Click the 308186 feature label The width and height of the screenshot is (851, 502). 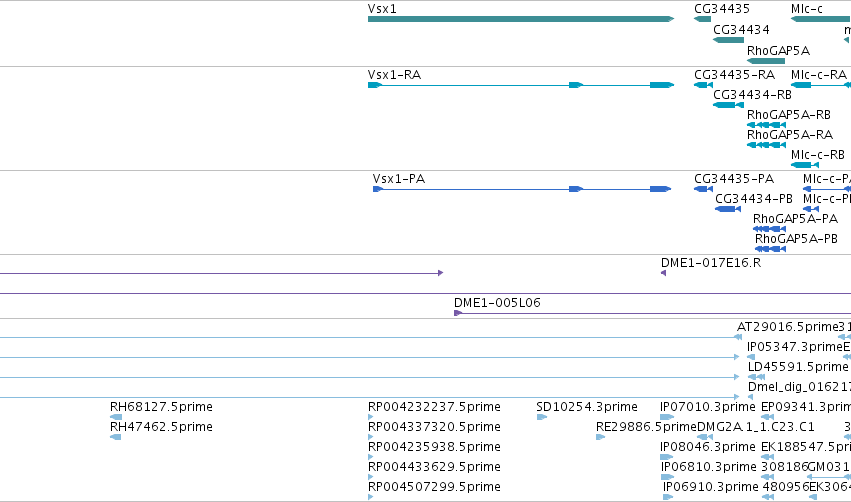click(784, 467)
